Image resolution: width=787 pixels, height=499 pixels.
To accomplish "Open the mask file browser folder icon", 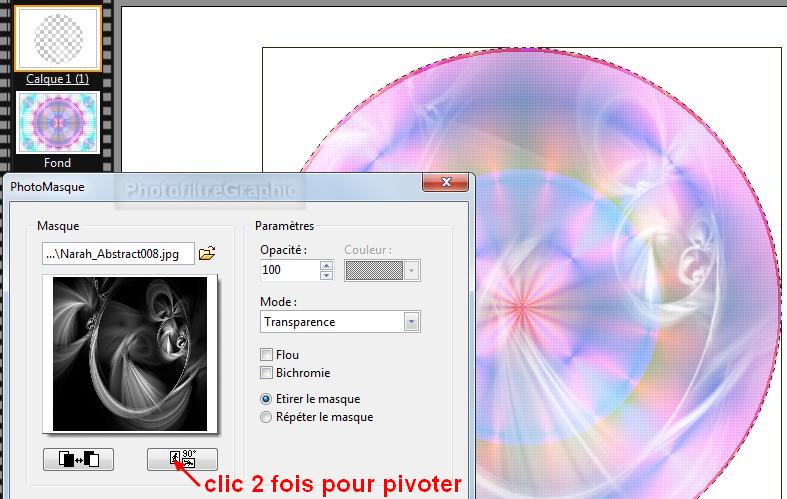I will (x=207, y=254).
